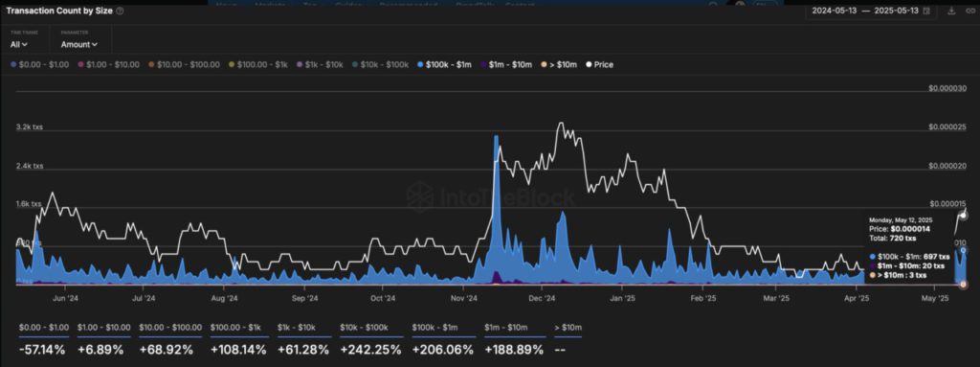The image size is (980, 367).
Task: Toggle the $10.00 - $100.00 legend series
Action: coord(184,64)
